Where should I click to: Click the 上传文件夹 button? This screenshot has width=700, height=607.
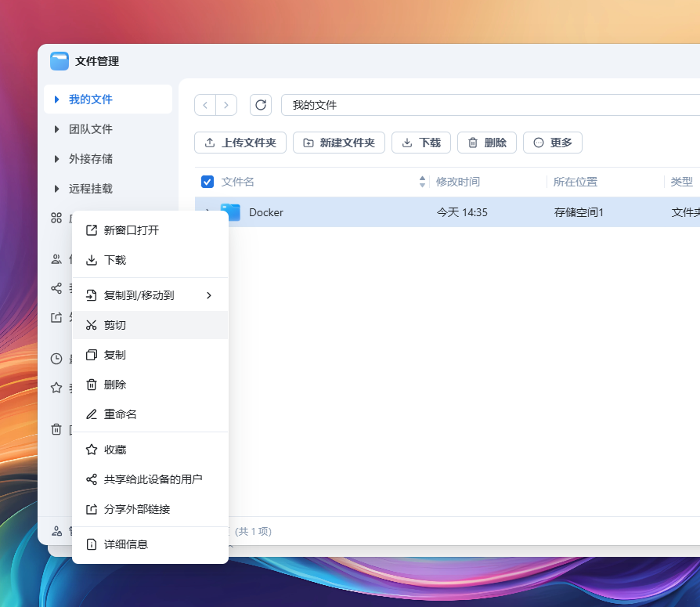[x=240, y=143]
